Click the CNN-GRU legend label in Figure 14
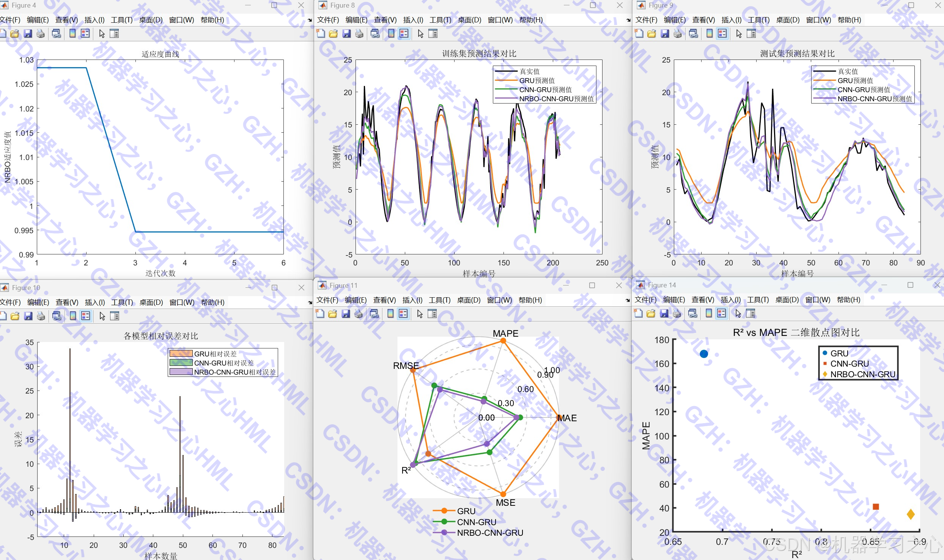The width and height of the screenshot is (944, 560). (850, 364)
